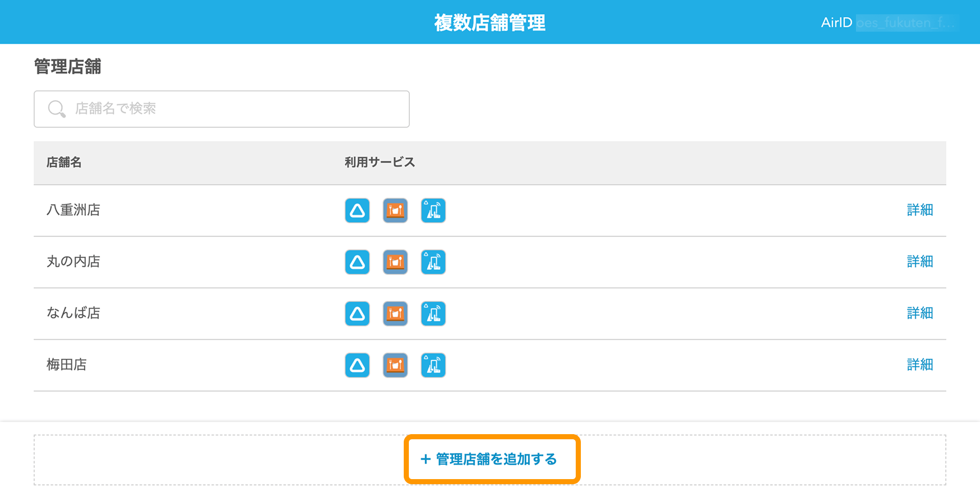Open 詳細 for 丸の内店
This screenshot has height=498, width=980.
click(920, 262)
